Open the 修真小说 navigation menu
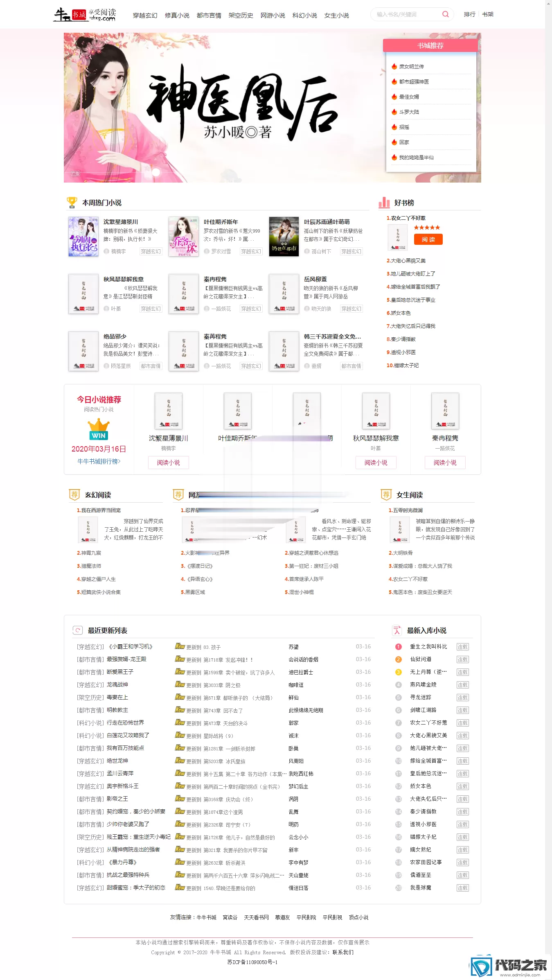552x980 pixels. 177,16
